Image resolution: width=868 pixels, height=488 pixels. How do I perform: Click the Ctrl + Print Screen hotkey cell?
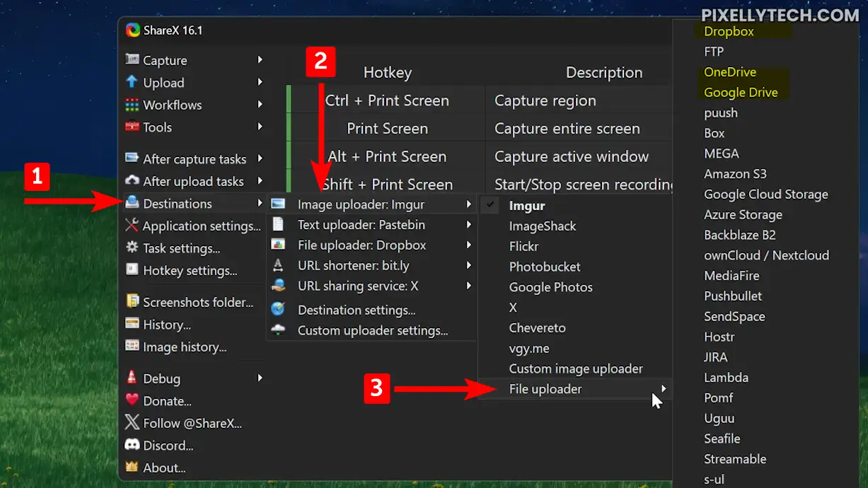387,100
